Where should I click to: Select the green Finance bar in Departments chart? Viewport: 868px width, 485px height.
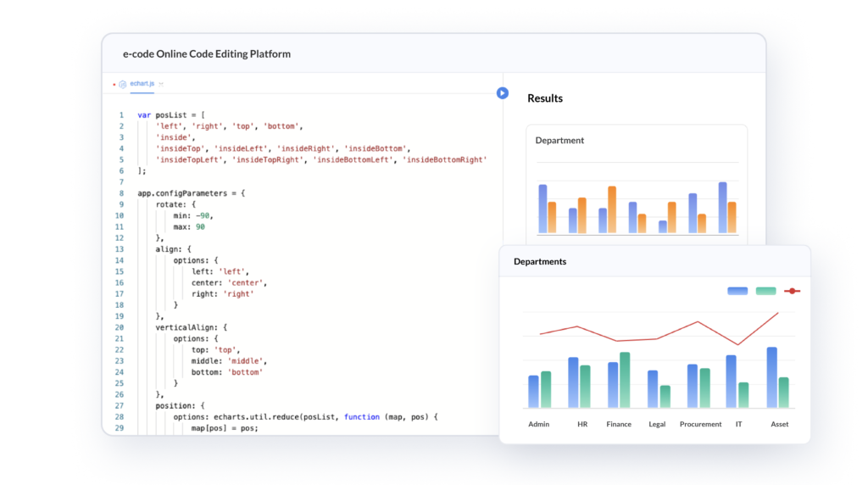click(x=625, y=380)
